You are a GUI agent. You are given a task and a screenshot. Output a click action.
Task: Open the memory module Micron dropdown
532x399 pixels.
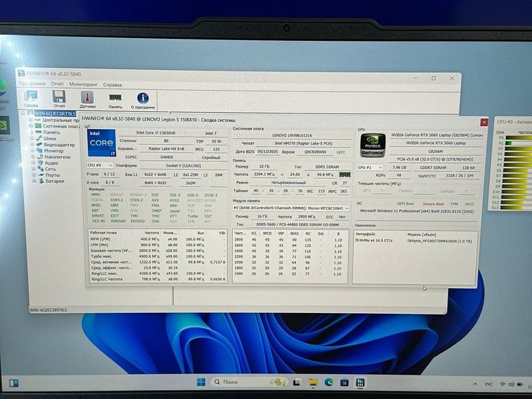pyautogui.click(x=291, y=208)
